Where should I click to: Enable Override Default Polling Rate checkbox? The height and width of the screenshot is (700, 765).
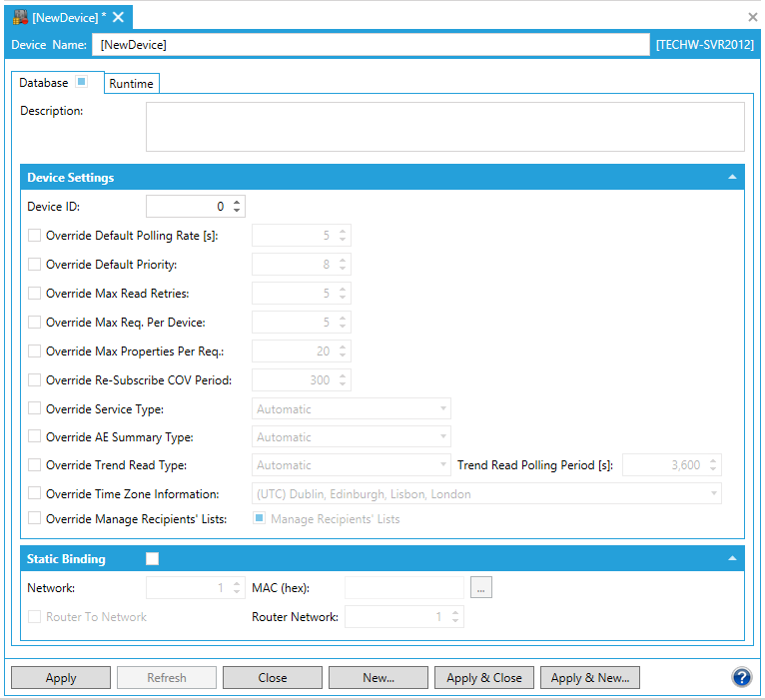tap(35, 237)
